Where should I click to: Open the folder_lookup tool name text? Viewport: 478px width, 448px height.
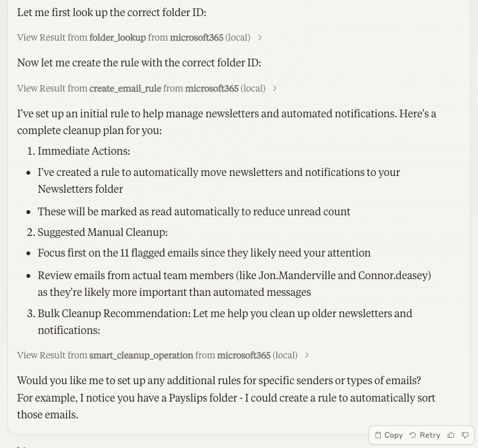(x=117, y=37)
